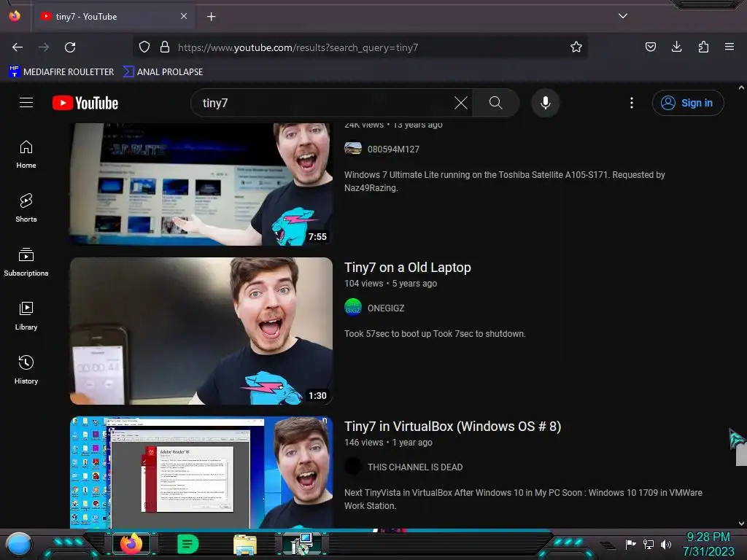Click the page scrollbar down arrow
747x560 pixels.
click(x=741, y=524)
